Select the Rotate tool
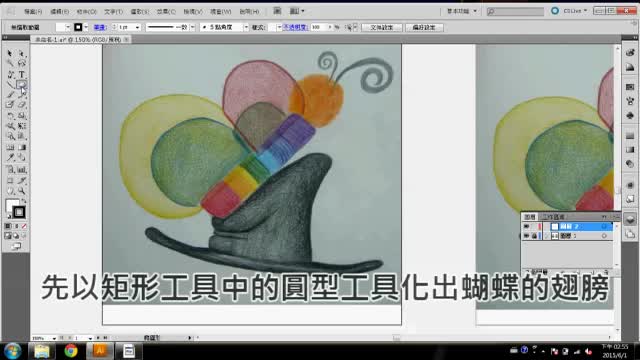The width and height of the screenshot is (640, 360). [x=10, y=116]
